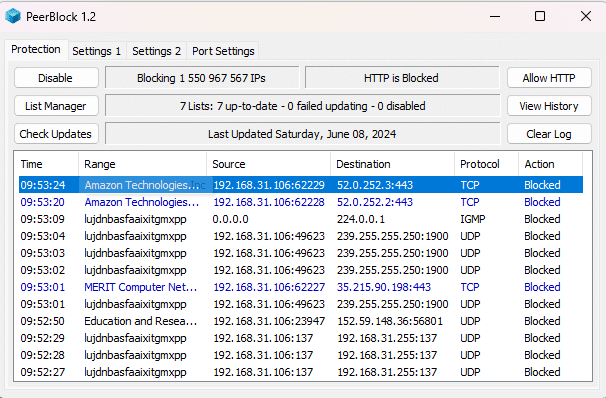Viewport: 606px width, 398px height.
Task: Select the 09:52:28 log entry
Action: click(301, 355)
